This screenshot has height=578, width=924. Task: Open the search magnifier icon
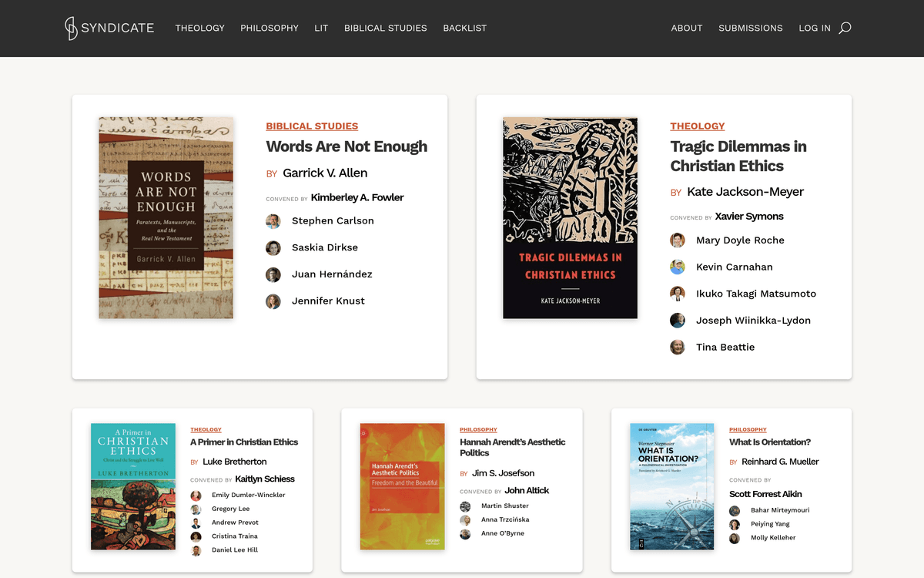(x=845, y=28)
